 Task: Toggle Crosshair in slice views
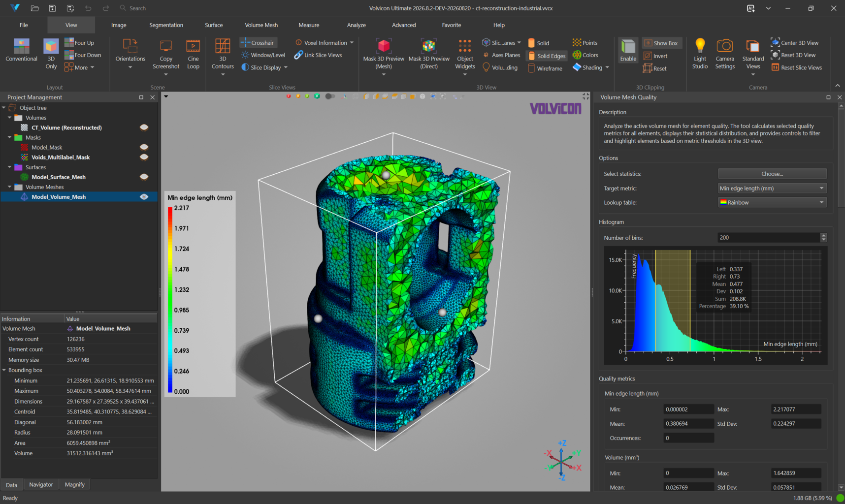click(258, 43)
